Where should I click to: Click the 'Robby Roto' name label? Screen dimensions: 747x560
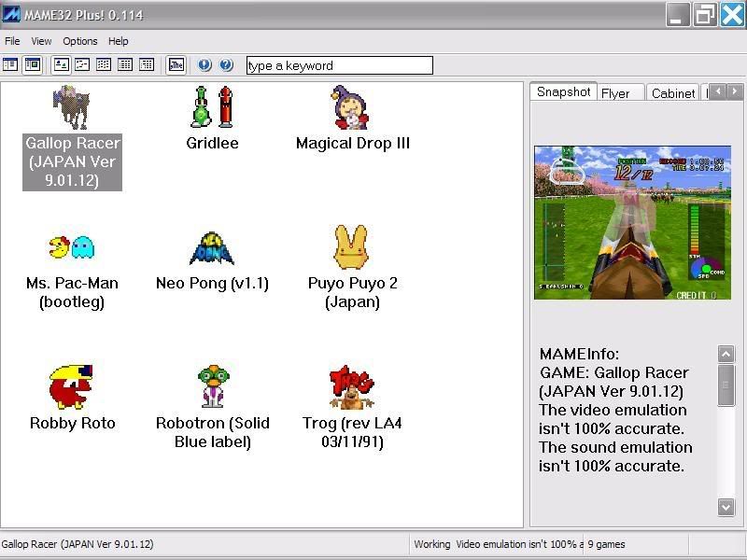pos(73,423)
